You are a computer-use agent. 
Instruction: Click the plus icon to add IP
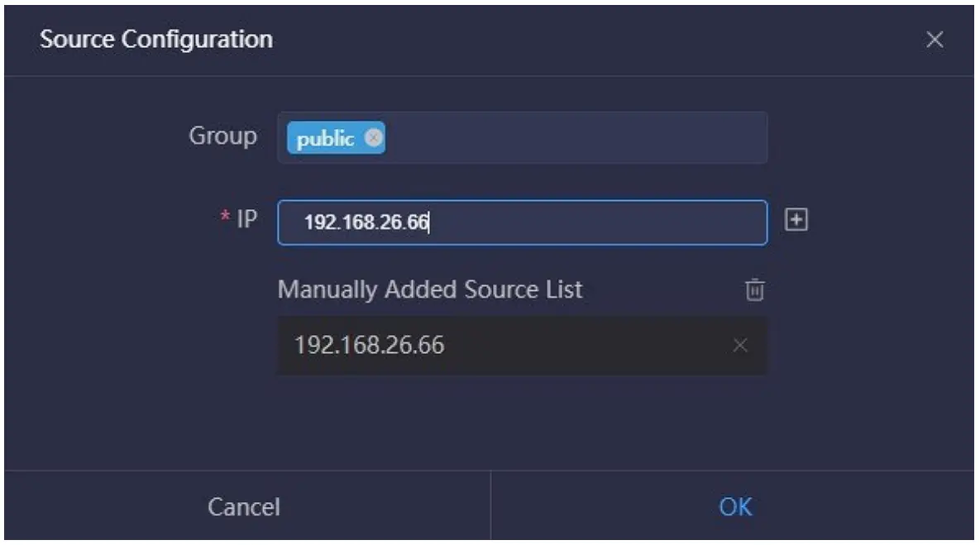pos(796,220)
